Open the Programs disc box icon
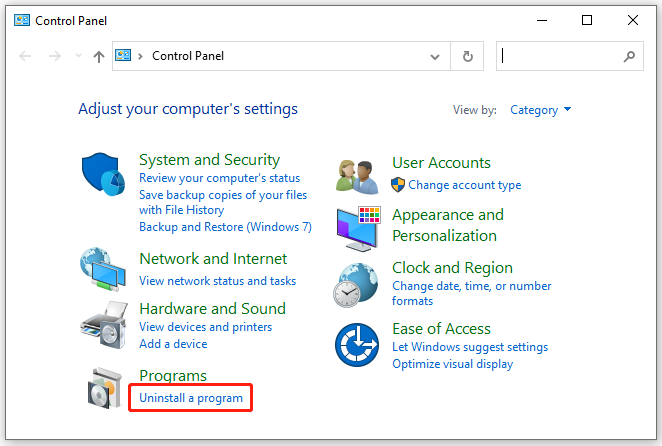 click(105, 388)
